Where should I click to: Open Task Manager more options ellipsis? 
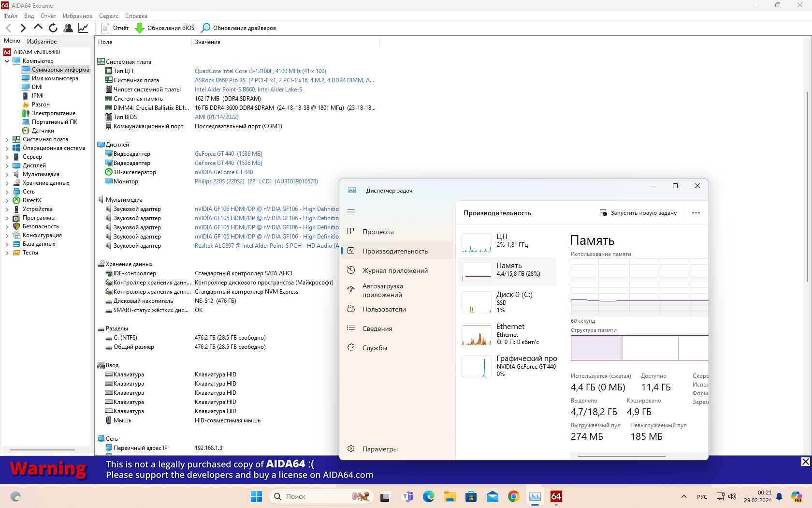coord(696,213)
